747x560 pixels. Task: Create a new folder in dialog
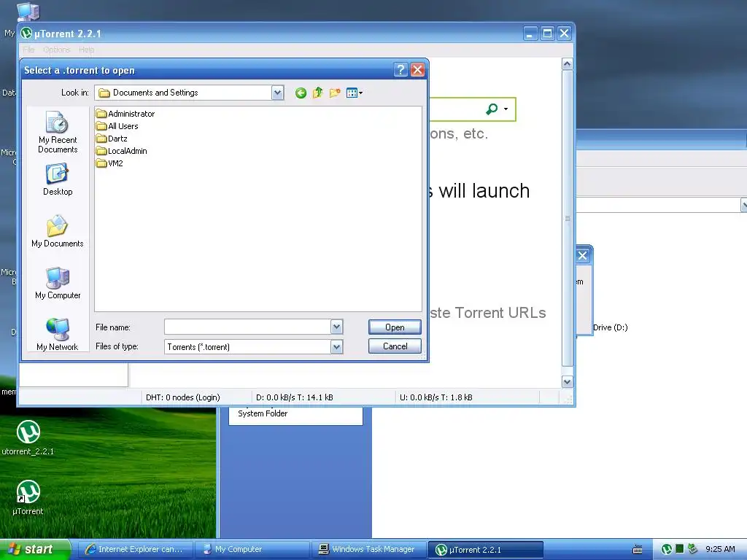[x=335, y=93]
